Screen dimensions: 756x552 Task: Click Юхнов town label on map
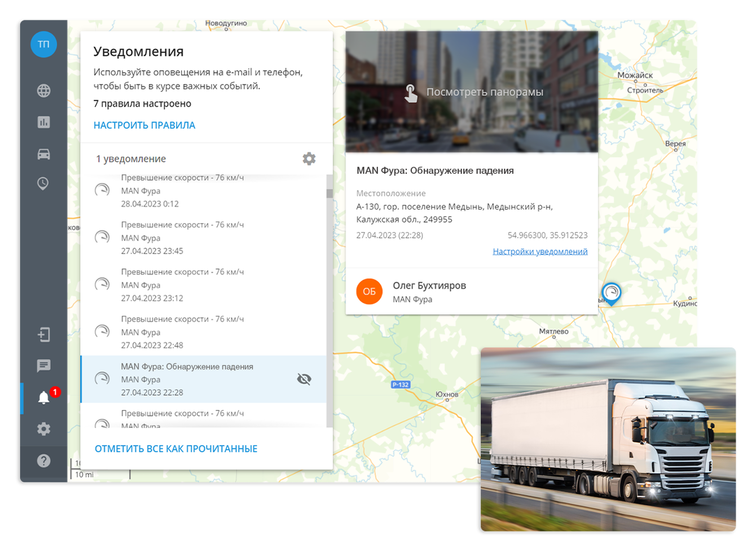(x=447, y=394)
